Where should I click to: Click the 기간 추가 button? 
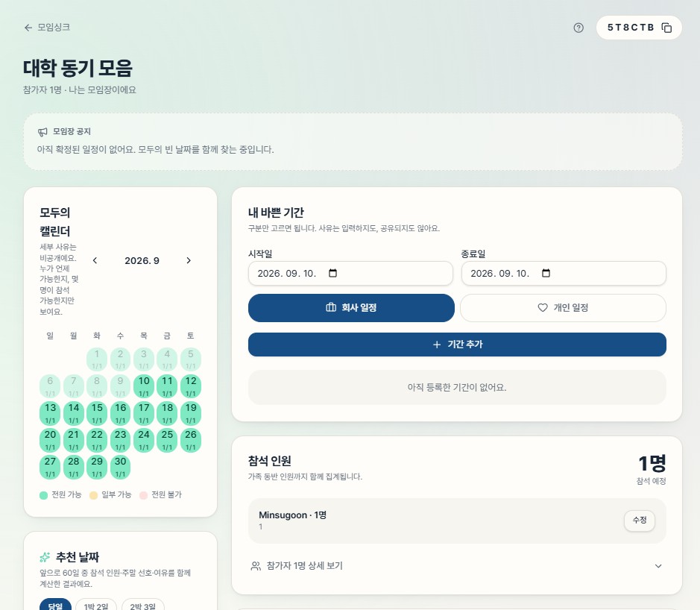pyautogui.click(x=457, y=345)
